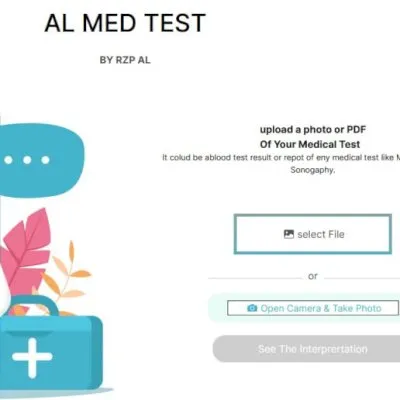400x400 pixels.
Task: Click the camera icon on the photo button
Action: pos(252,308)
